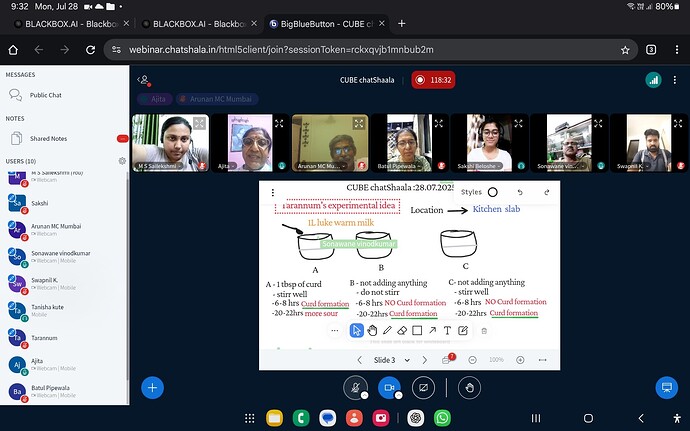Open whiteboard Styles panel

pyautogui.click(x=479, y=192)
